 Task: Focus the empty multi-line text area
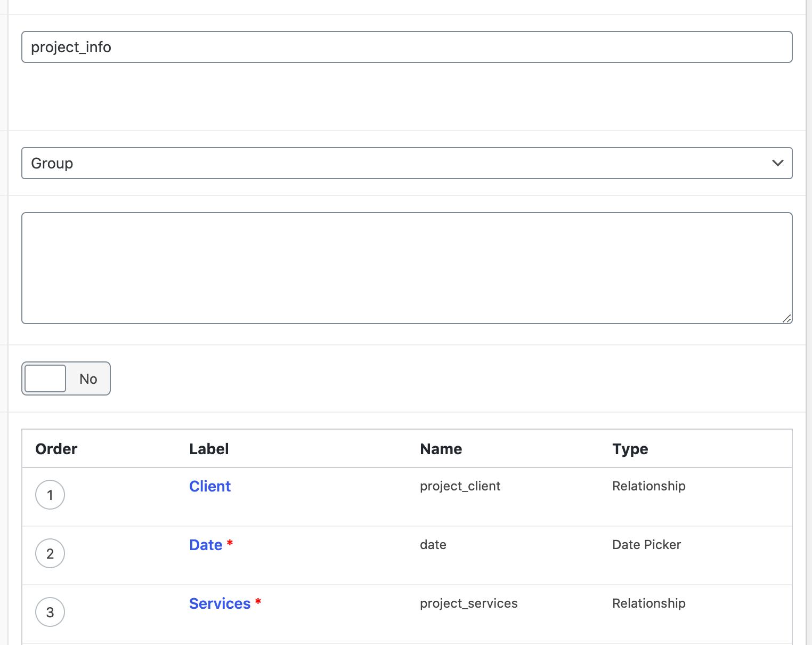407,268
